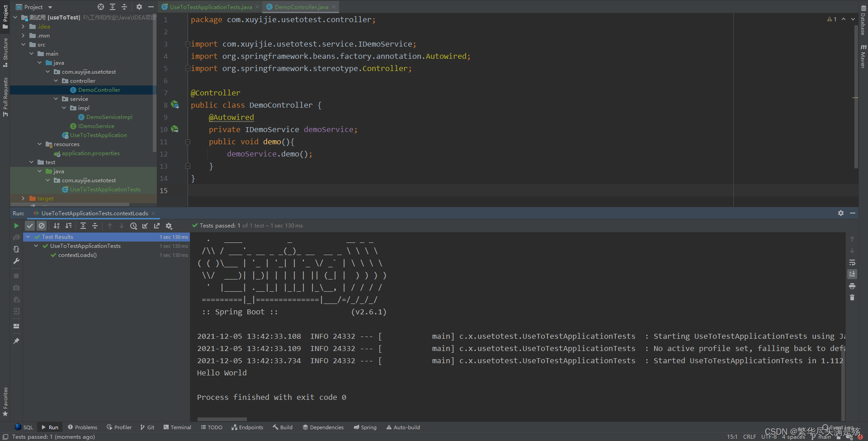Click the wrench icon in Run sidebar
The image size is (868, 441).
[x=16, y=261]
